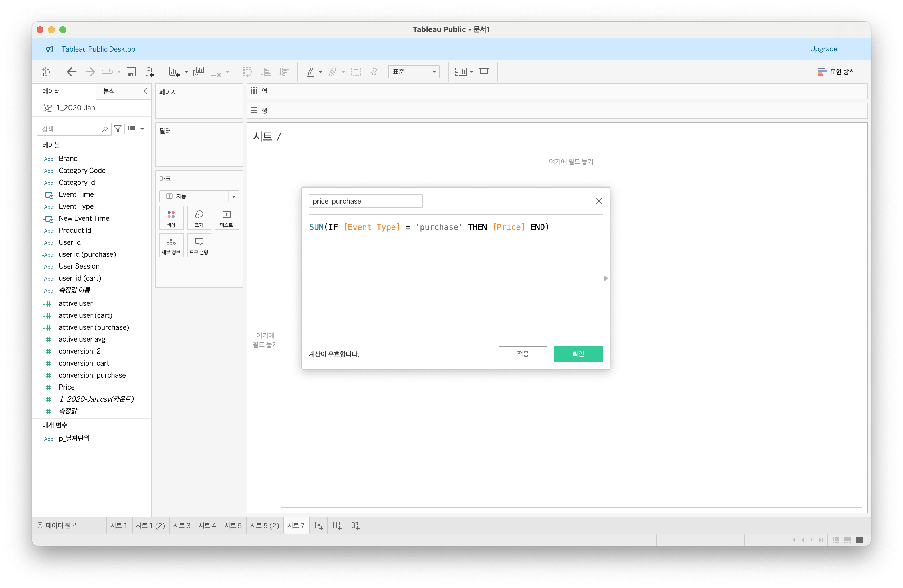Click the new data source icon

point(149,72)
